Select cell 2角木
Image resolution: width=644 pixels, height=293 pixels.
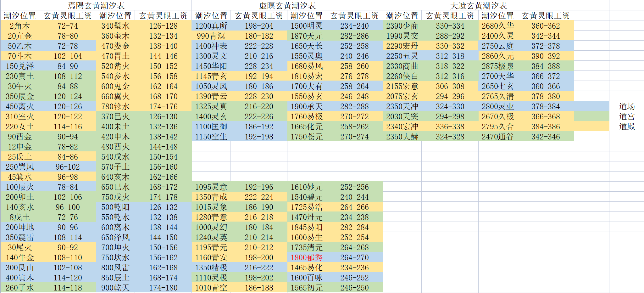(x=20, y=25)
